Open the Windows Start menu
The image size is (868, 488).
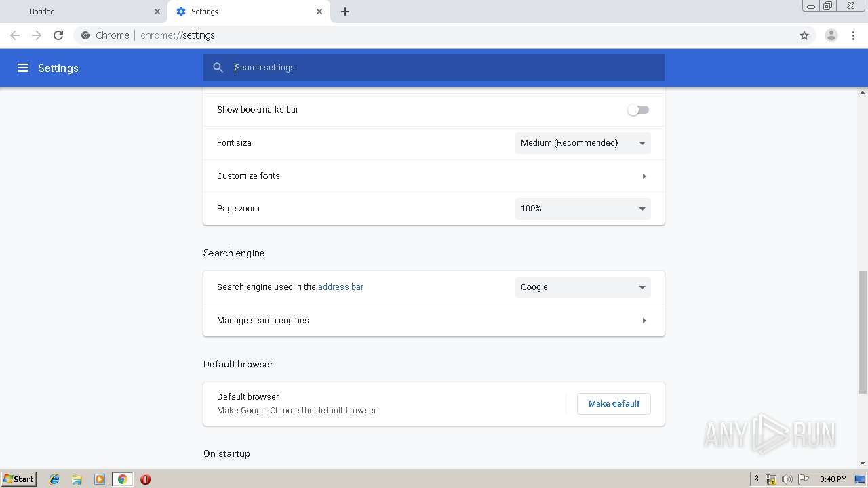[19, 479]
